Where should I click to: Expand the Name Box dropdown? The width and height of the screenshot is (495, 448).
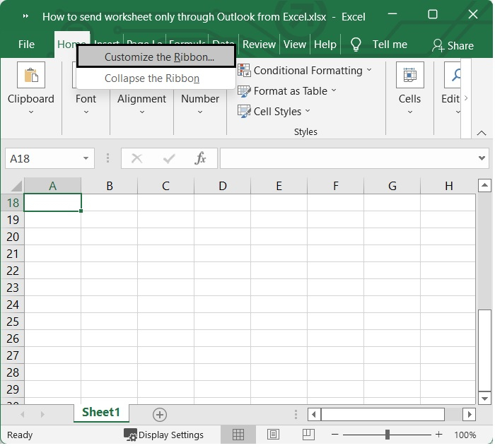coord(87,158)
